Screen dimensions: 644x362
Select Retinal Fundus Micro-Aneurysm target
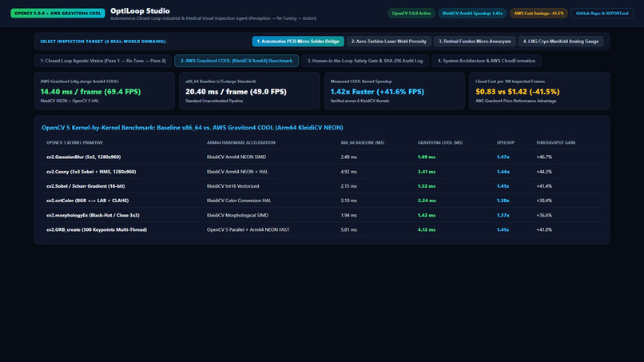click(475, 41)
